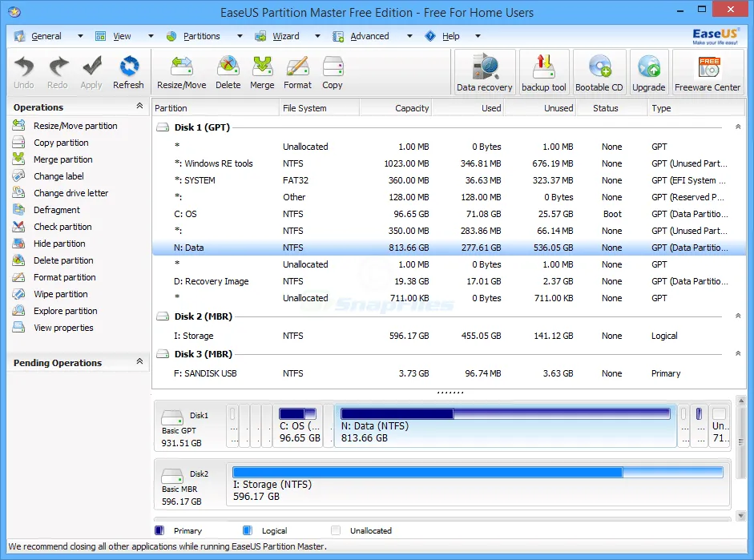
Task: Select the C: OS partition row
Action: click(x=449, y=214)
